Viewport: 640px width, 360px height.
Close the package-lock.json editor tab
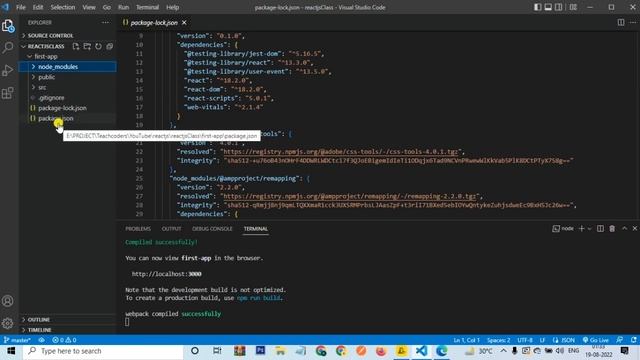click(184, 22)
